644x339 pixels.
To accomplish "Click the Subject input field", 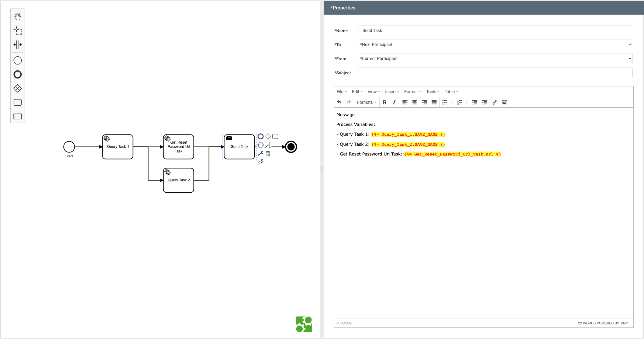I will click(x=495, y=72).
